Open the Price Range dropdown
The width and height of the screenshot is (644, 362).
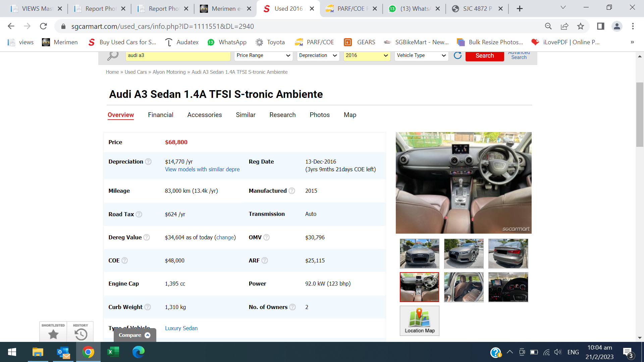point(263,55)
